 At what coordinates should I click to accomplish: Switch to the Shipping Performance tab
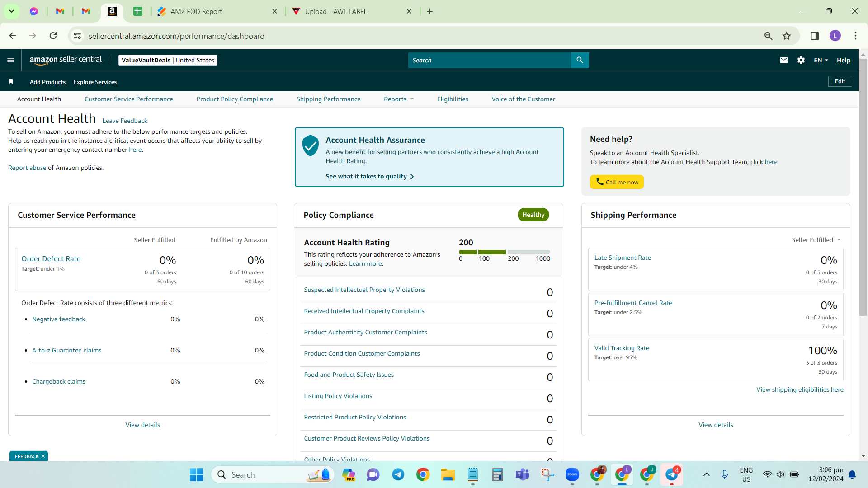point(328,99)
